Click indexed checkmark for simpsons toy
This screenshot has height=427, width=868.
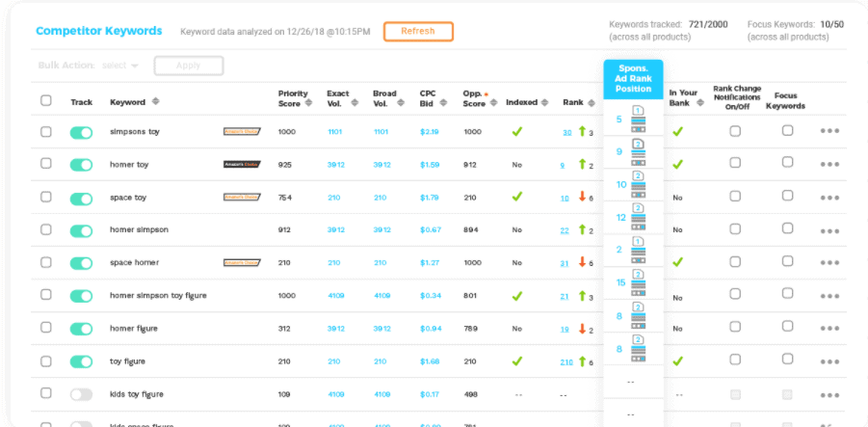517,132
